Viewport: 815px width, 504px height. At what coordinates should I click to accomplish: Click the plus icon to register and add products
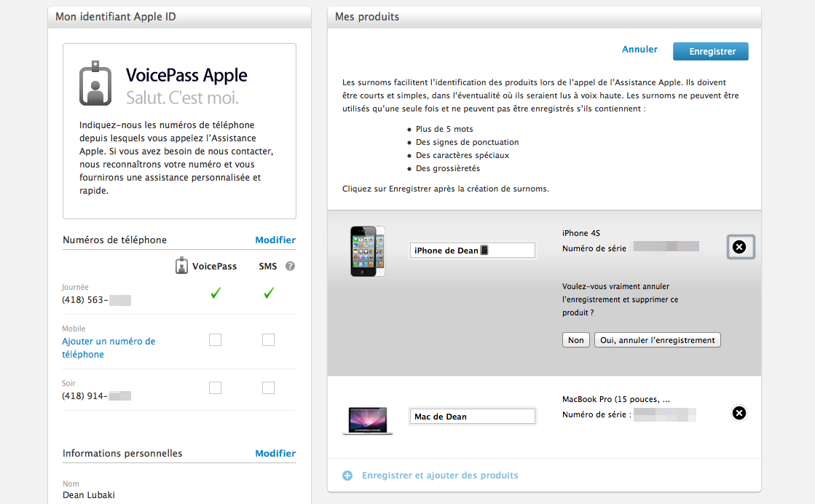tap(347, 475)
